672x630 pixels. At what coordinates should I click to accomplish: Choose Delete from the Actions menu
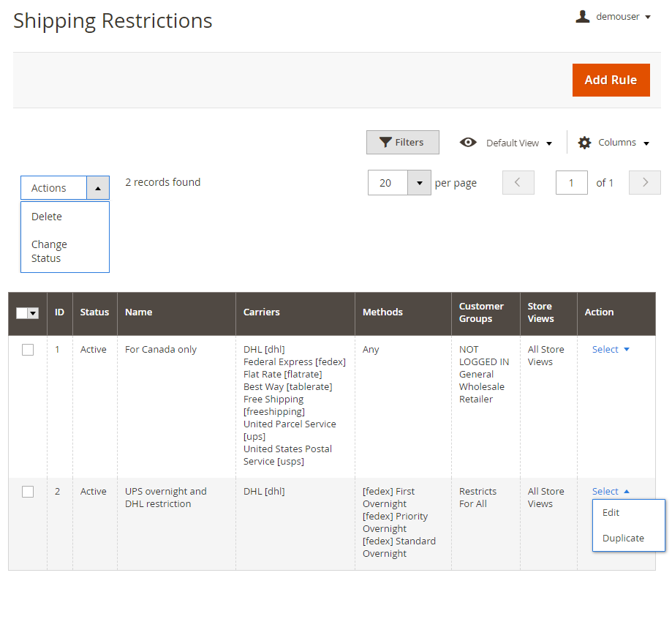tap(47, 217)
